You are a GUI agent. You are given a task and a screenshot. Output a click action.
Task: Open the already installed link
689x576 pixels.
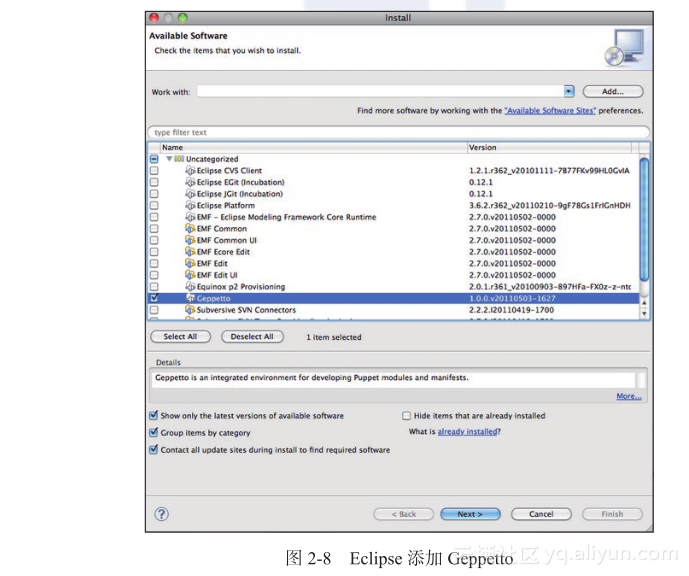tap(468, 432)
